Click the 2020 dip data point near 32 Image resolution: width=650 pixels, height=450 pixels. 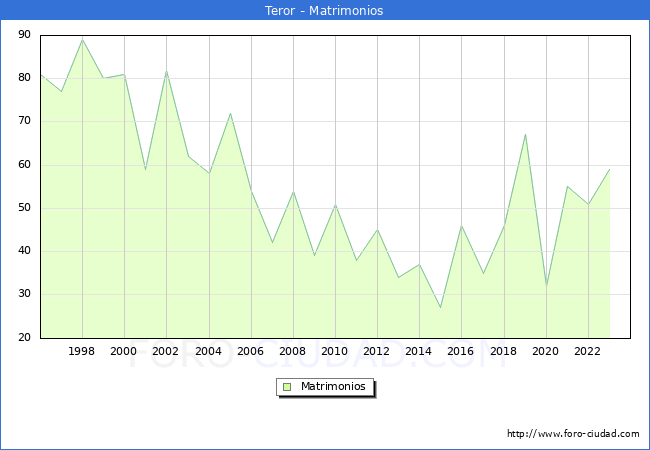(546, 286)
